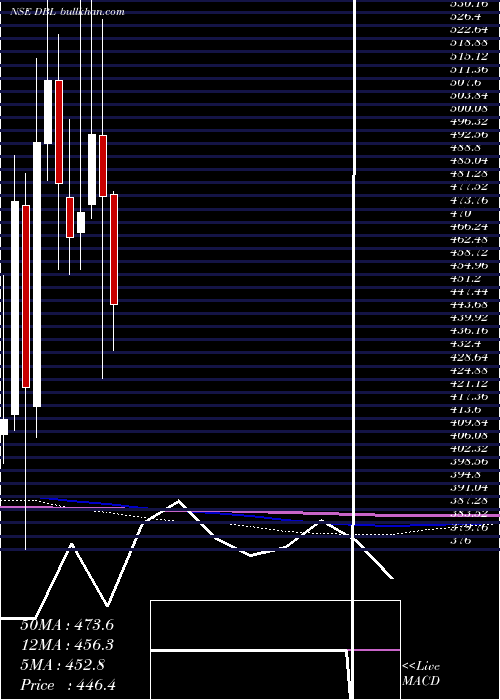Click the 402.32 price axis label

470,449
